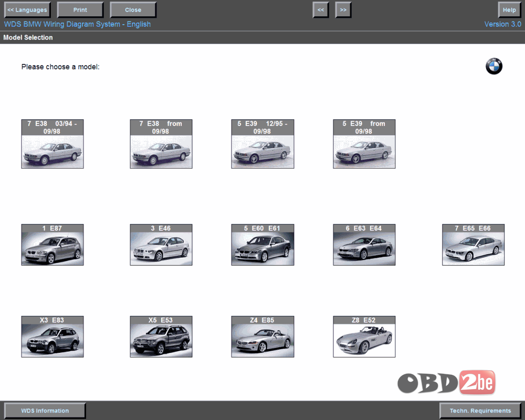Screen dimensions: 525x420
Task: Open the X3 E83 model
Action: [52, 337]
